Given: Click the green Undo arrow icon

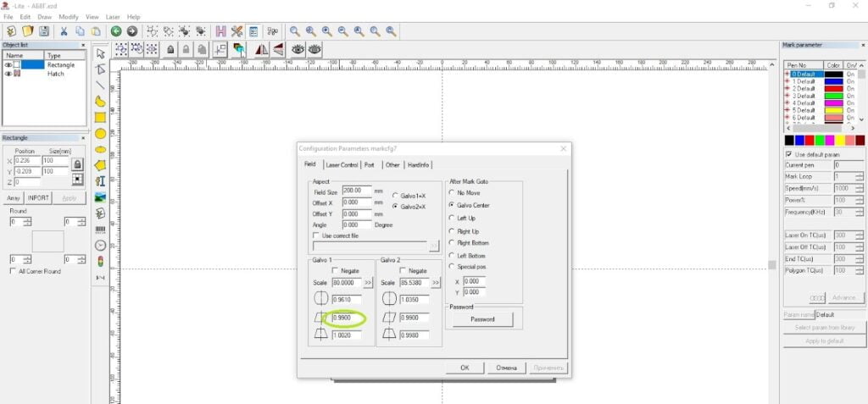Looking at the screenshot, I should click(x=115, y=31).
